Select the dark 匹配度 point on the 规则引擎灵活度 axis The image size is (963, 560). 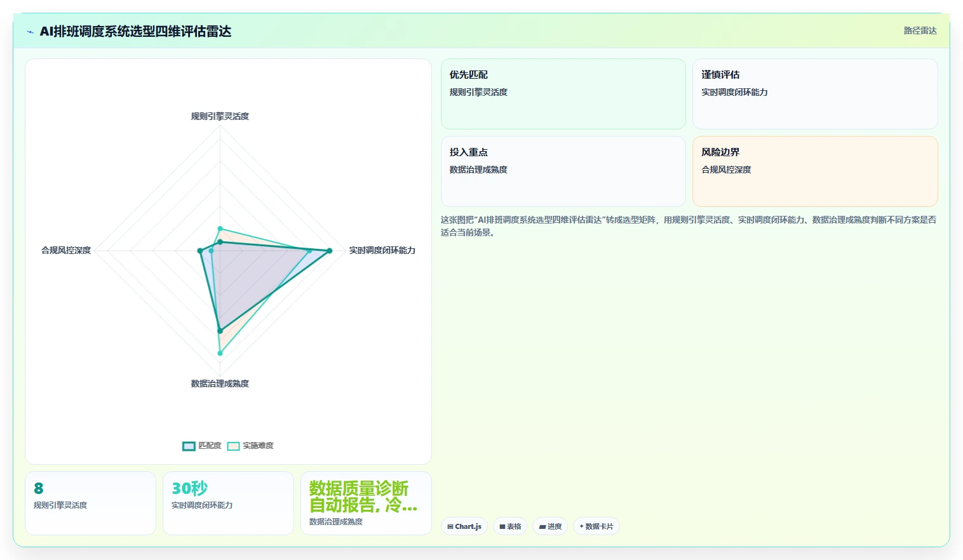pyautogui.click(x=220, y=242)
